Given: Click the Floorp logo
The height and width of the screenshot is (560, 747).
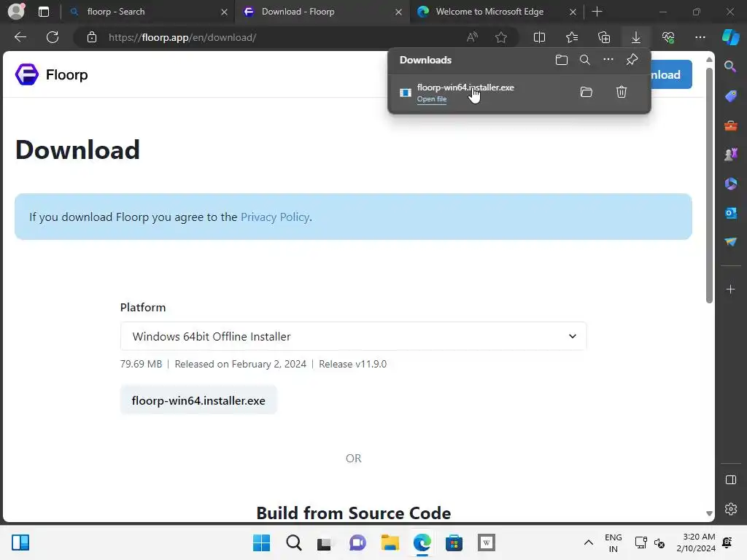Looking at the screenshot, I should [x=52, y=75].
